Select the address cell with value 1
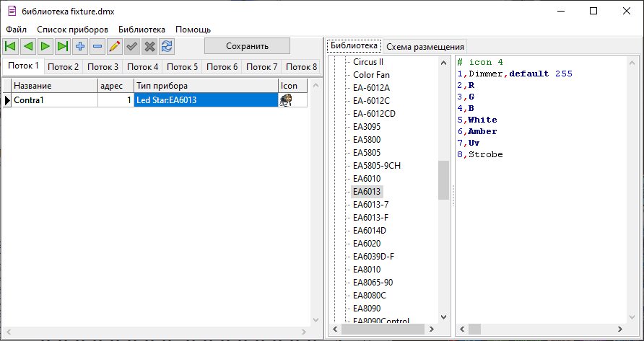 pos(116,100)
